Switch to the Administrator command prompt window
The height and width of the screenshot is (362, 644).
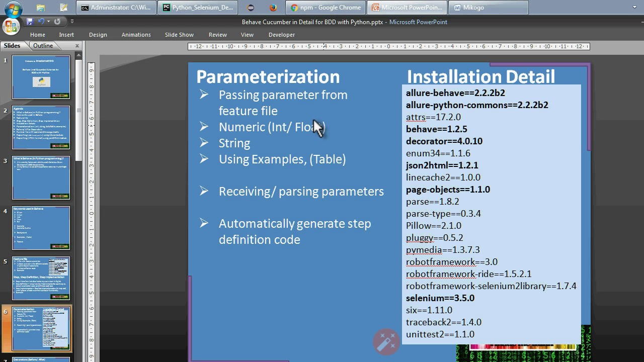116,8
